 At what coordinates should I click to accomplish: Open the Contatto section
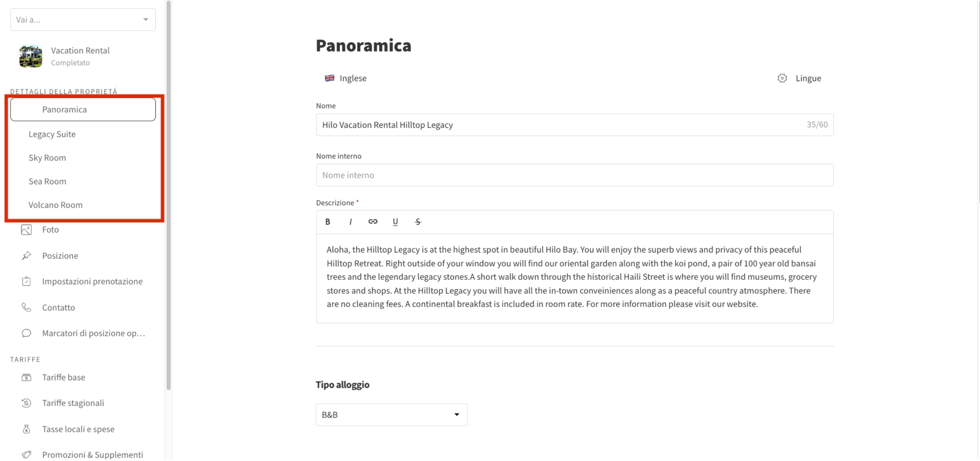pos(58,307)
